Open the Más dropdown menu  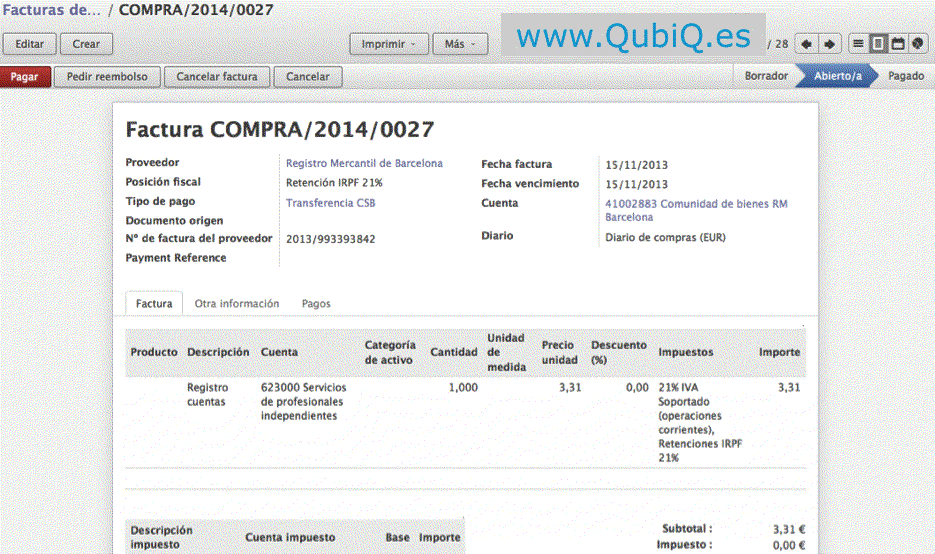460,44
